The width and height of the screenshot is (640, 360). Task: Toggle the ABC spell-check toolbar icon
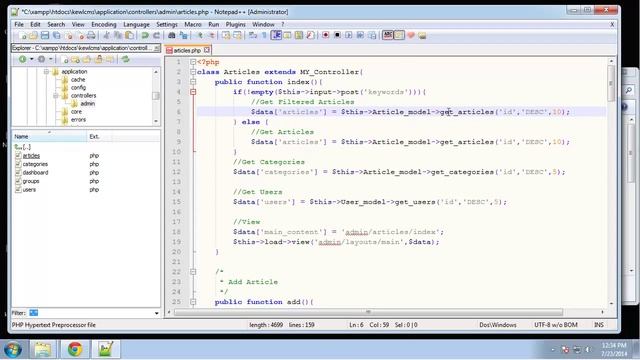point(388,35)
